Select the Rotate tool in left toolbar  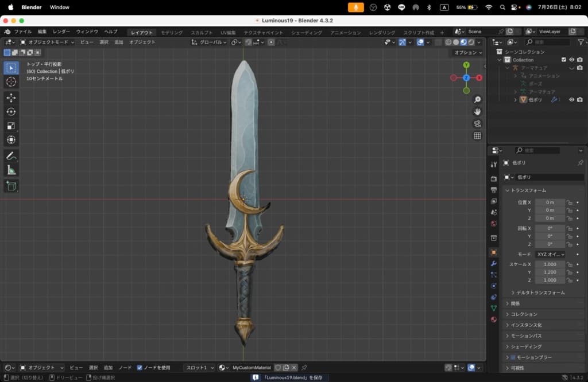(11, 112)
